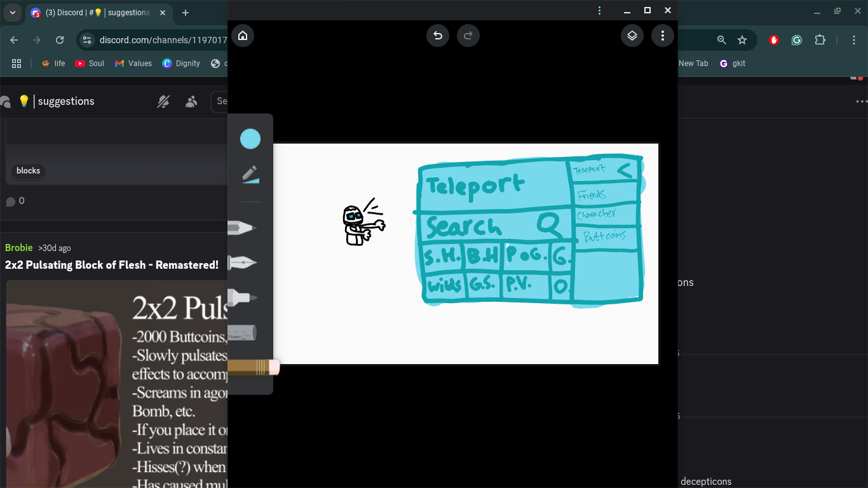This screenshot has height=488, width=868.
Task: Click the Chrome reload button
Action: (x=60, y=40)
